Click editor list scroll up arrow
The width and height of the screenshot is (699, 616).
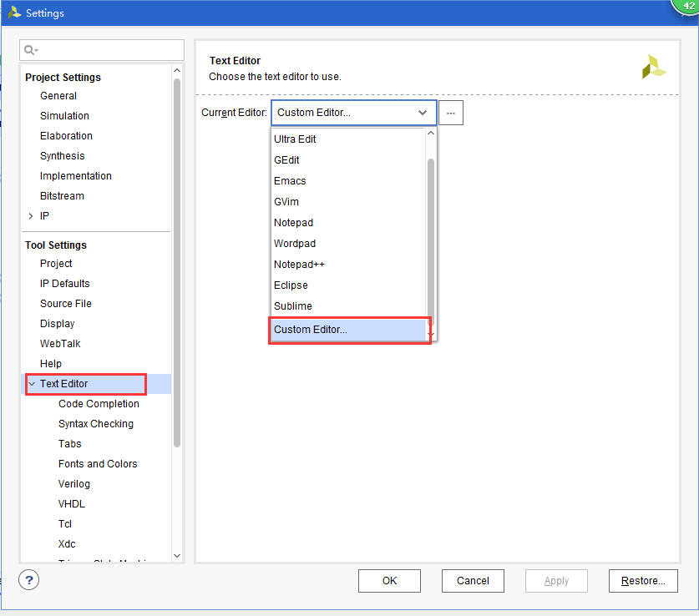431,134
